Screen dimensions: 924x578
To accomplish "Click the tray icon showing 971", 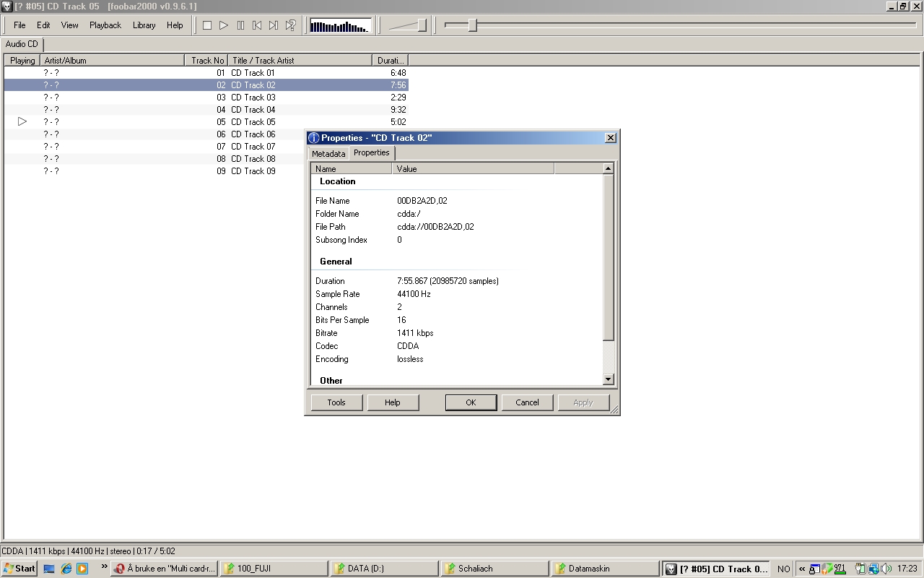I will tap(840, 569).
